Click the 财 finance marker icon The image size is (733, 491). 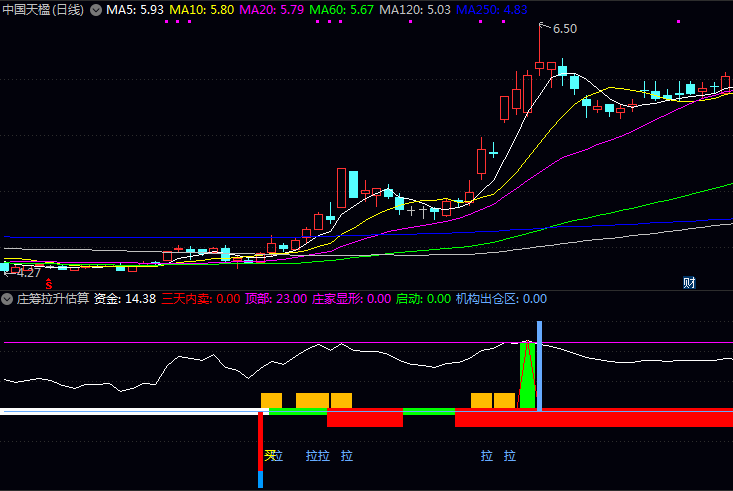tap(688, 282)
